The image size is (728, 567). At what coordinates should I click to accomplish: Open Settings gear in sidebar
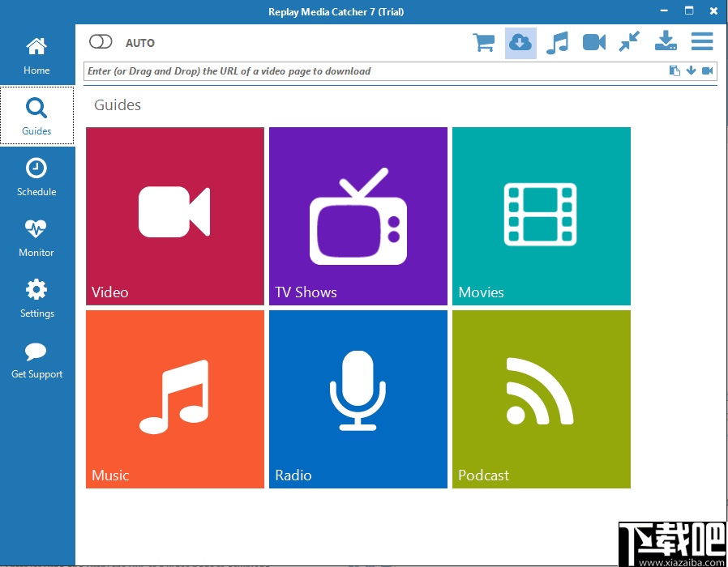click(36, 299)
